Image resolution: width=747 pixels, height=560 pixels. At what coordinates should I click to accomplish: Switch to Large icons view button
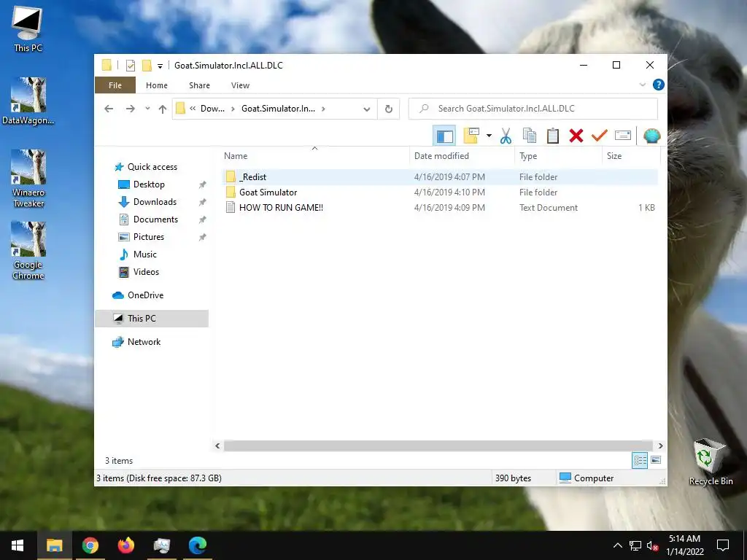(x=656, y=460)
